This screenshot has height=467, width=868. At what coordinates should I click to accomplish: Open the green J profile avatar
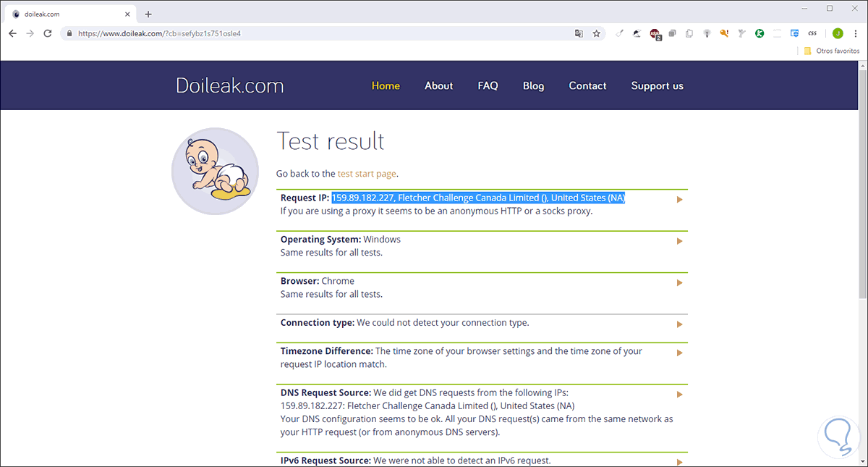[x=838, y=33]
